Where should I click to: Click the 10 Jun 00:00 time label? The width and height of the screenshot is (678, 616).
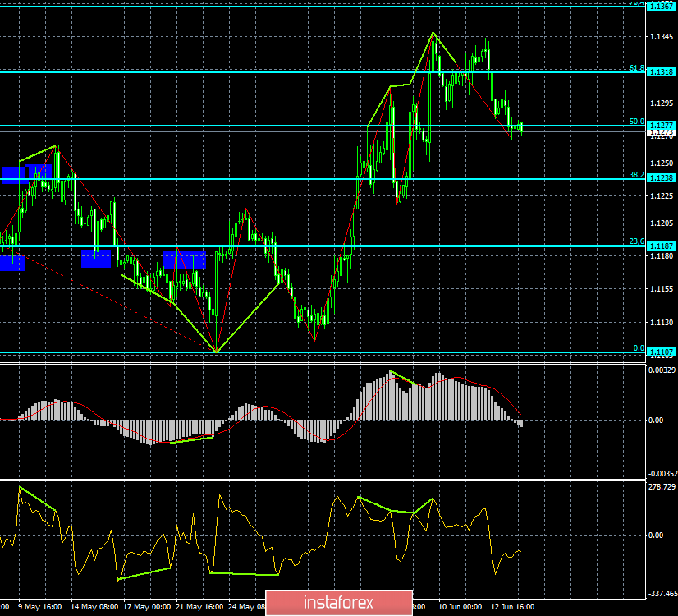(460, 606)
